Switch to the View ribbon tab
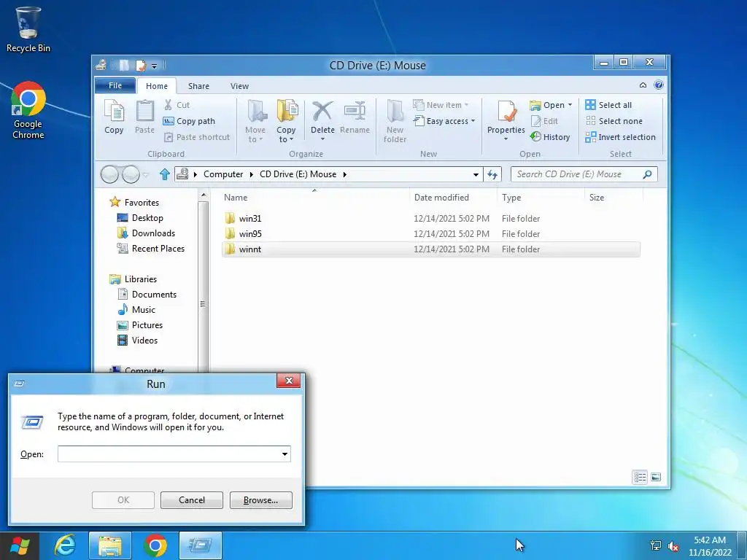747x560 pixels. (239, 86)
